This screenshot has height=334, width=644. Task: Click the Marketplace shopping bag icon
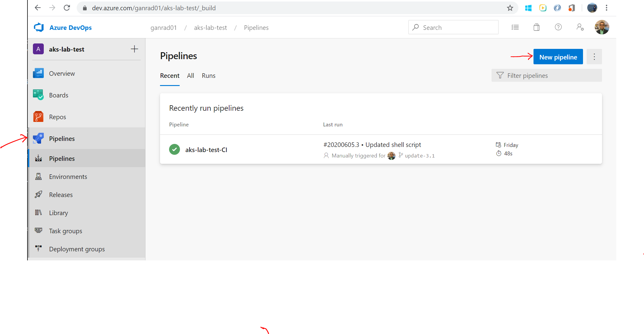pyautogui.click(x=537, y=27)
